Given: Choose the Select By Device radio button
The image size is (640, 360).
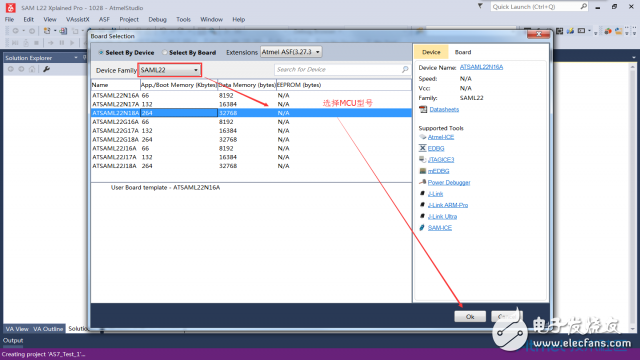Looking at the screenshot, I should pos(101,52).
